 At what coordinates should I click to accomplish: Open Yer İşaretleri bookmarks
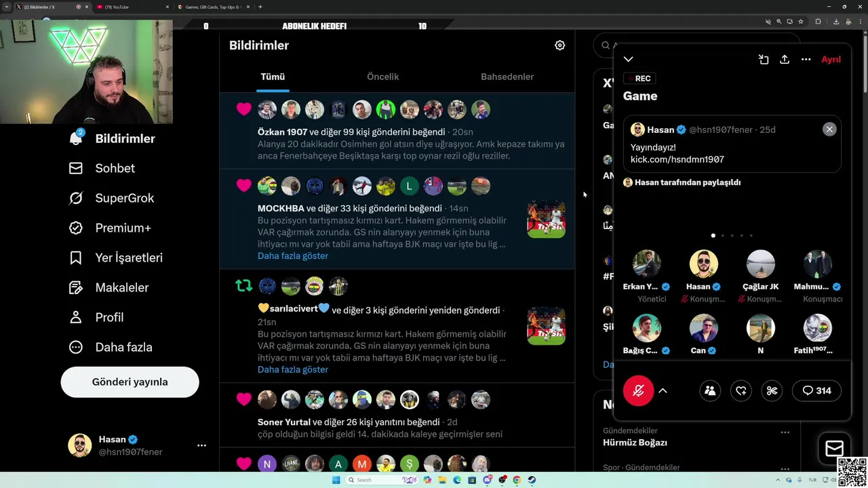(115, 258)
